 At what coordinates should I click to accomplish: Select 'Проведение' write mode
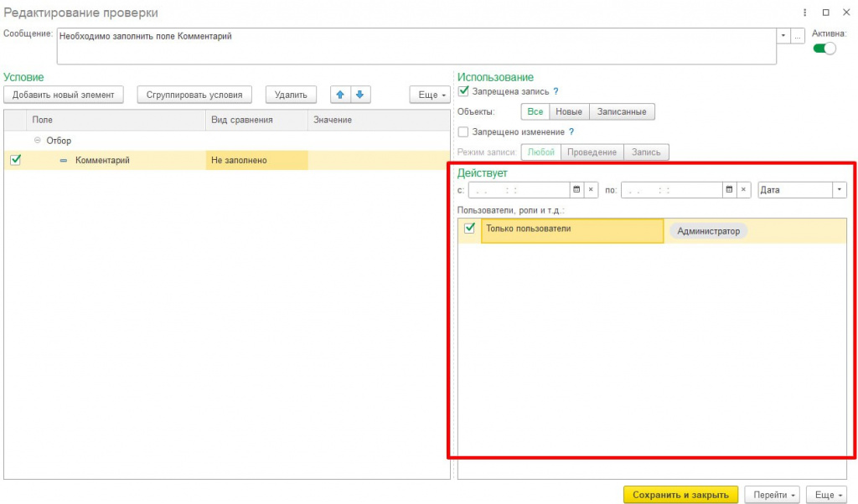click(592, 152)
